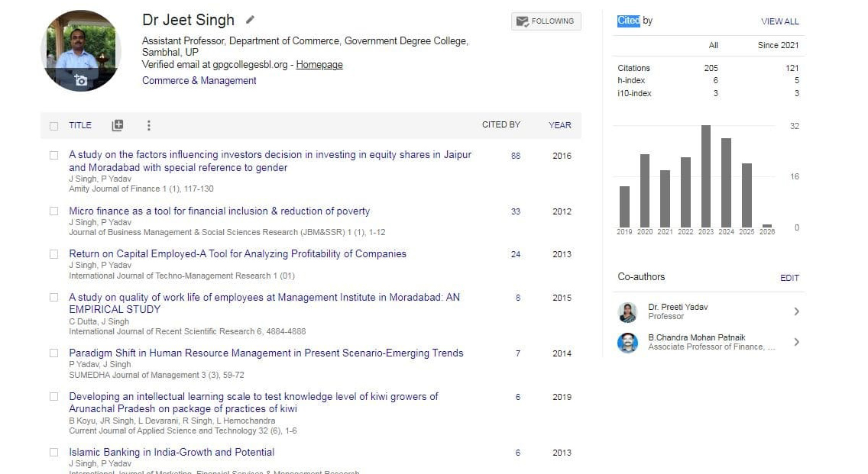Click the CITED BY column header
The image size is (868, 474).
tap(500, 125)
